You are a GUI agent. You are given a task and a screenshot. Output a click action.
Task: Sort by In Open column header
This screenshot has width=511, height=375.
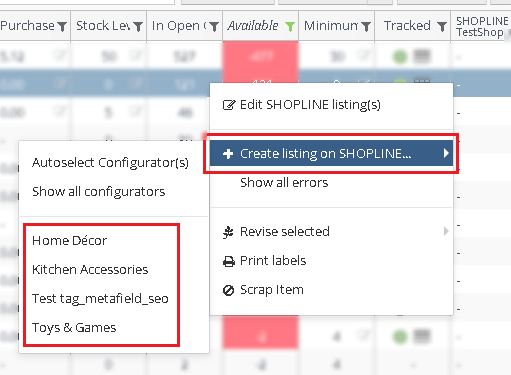pyautogui.click(x=179, y=26)
